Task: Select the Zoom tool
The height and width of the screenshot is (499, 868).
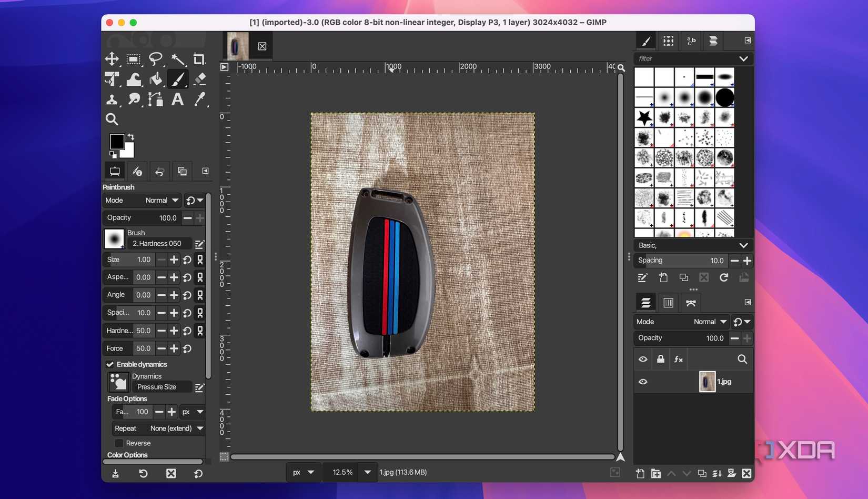Action: (x=112, y=119)
